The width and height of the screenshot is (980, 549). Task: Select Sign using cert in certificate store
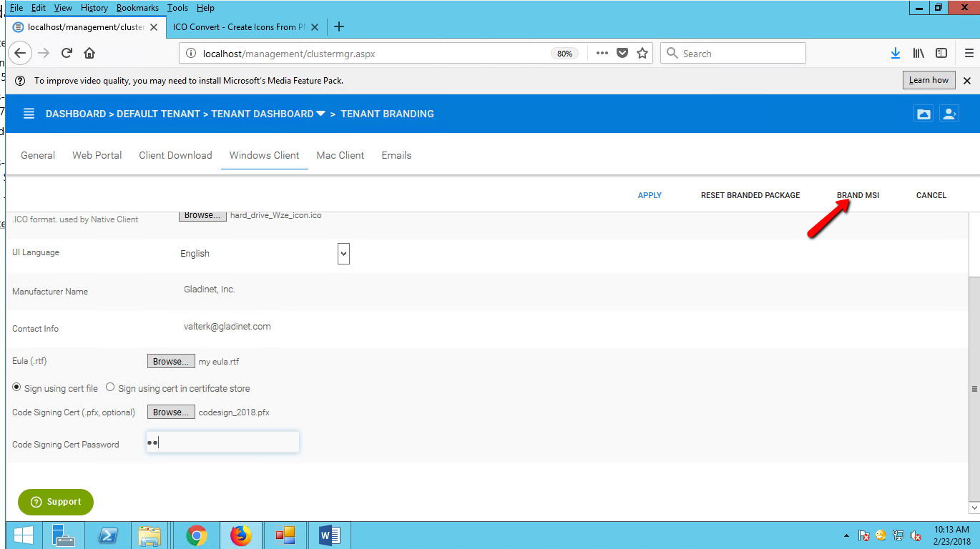(110, 387)
